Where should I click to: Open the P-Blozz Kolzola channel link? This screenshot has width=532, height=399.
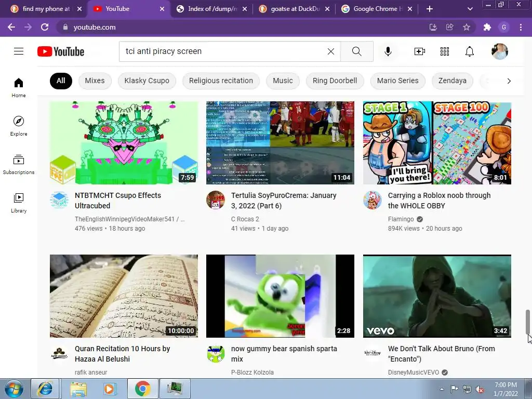pos(252,372)
